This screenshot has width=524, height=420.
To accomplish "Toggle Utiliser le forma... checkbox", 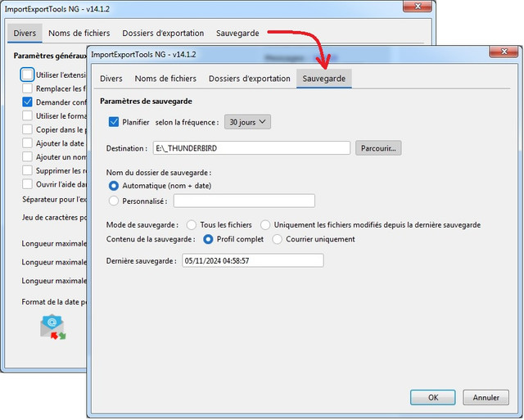I will (x=27, y=115).
